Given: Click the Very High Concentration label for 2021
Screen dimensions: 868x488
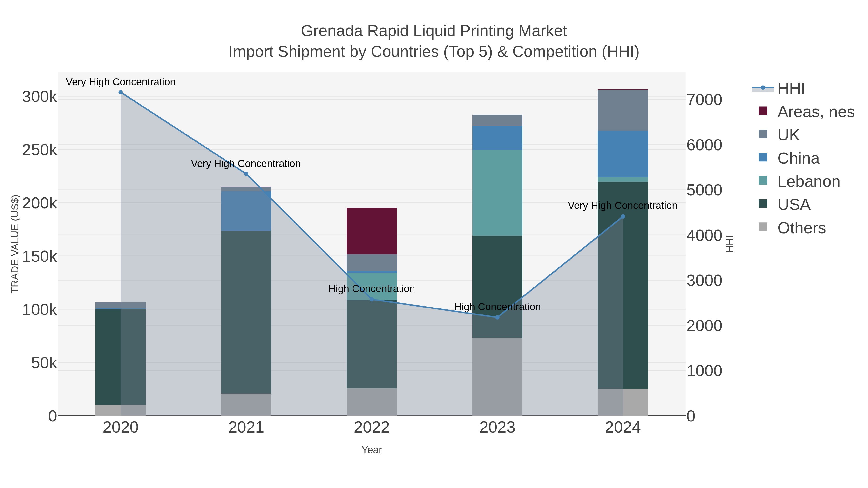Looking at the screenshot, I should 246,164.
